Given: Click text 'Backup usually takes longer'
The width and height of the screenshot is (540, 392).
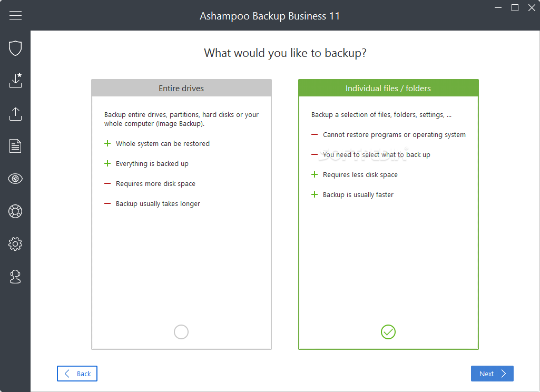Looking at the screenshot, I should 158,203.
